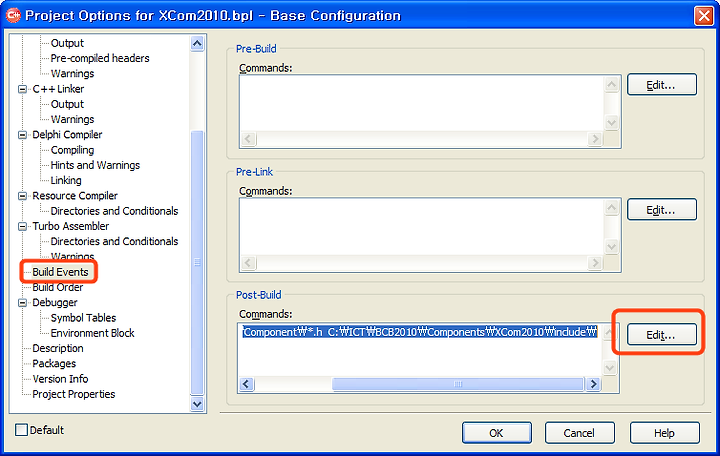Click Pre-Link vertical scroll down arrow

click(612, 247)
